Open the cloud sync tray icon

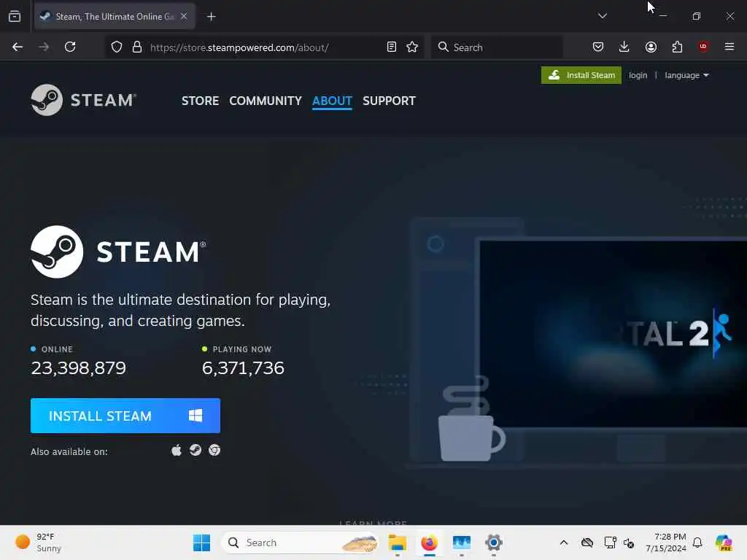coord(587,542)
